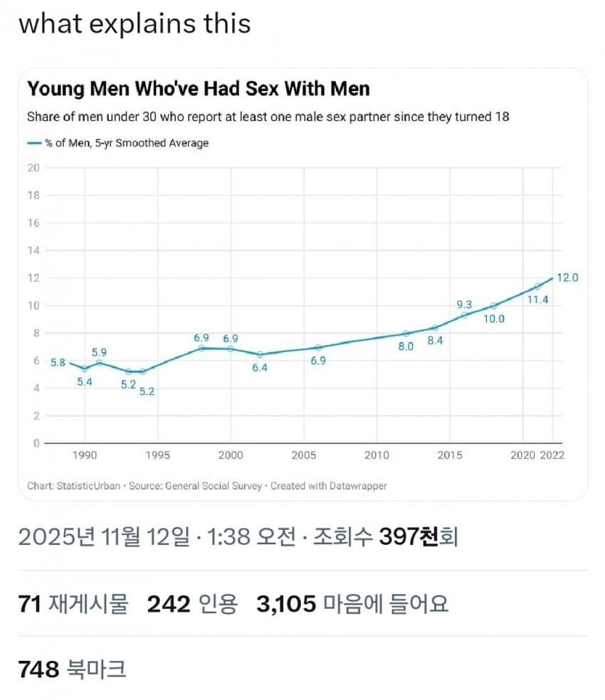Click the "2022" x-axis label

click(552, 455)
